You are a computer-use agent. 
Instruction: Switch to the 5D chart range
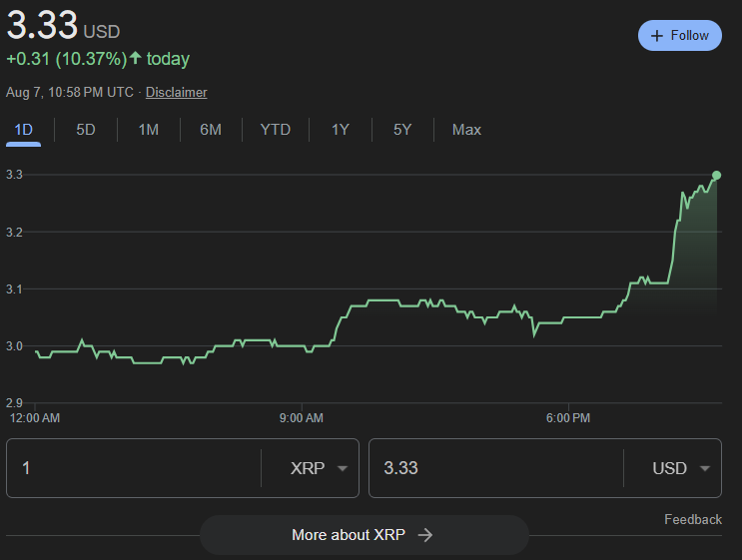click(x=86, y=130)
